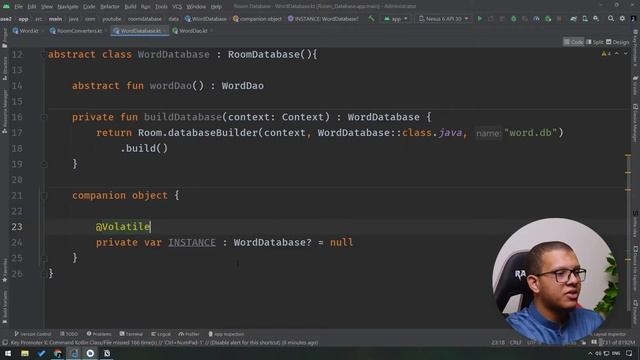This screenshot has height=360, width=640.
Task: Click the warnings indicator in editor corner
Action: click(x=606, y=53)
